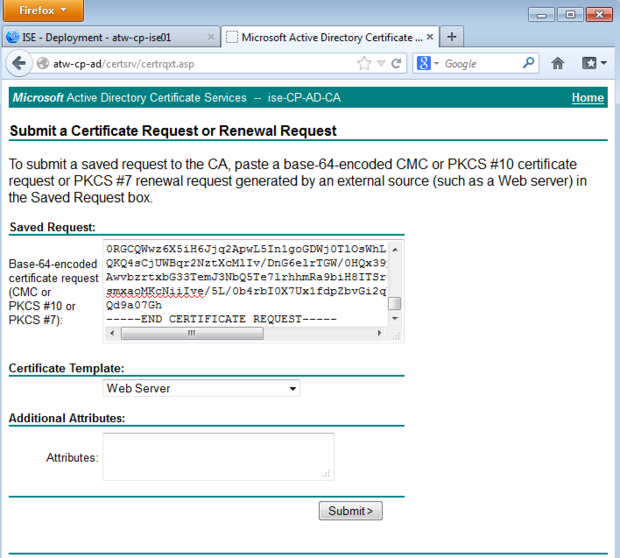Close the Firefox window

click(x=599, y=15)
